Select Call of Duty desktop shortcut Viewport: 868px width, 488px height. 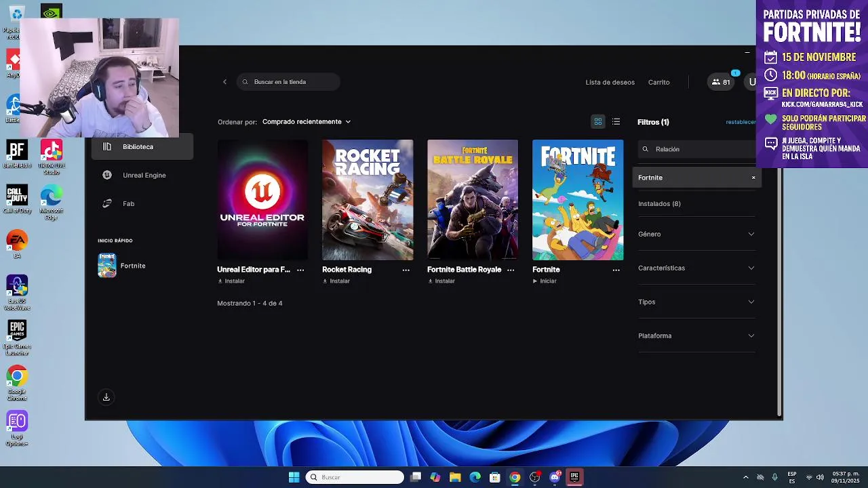click(x=17, y=199)
